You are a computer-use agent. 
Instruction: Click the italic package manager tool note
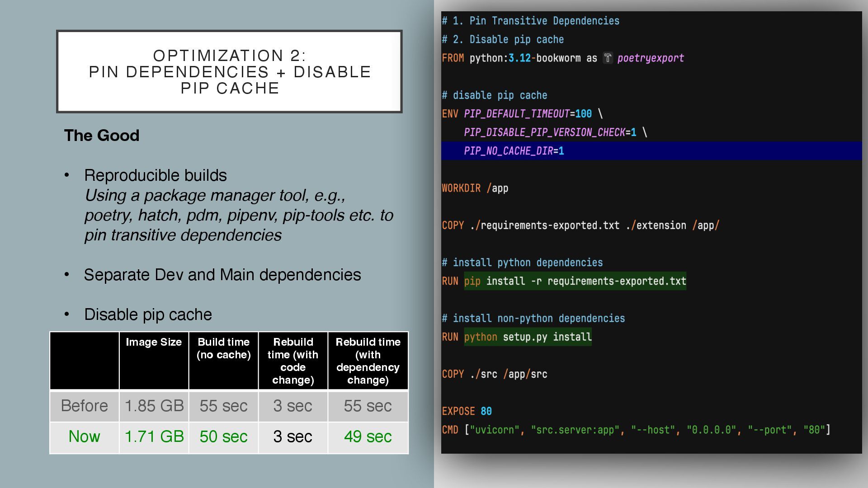(239, 215)
